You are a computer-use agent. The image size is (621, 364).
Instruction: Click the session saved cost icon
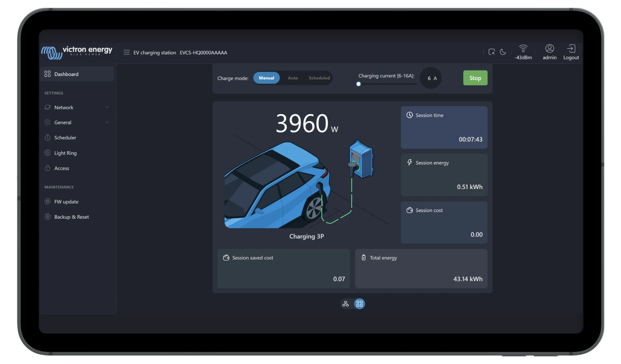(x=226, y=257)
